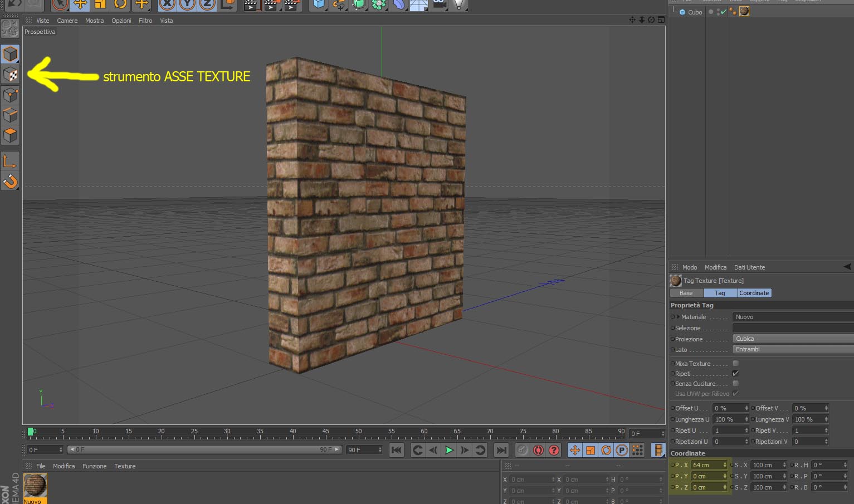The height and width of the screenshot is (504, 854).
Task: Switch to Edges mode in left toolbar
Action: tap(10, 115)
